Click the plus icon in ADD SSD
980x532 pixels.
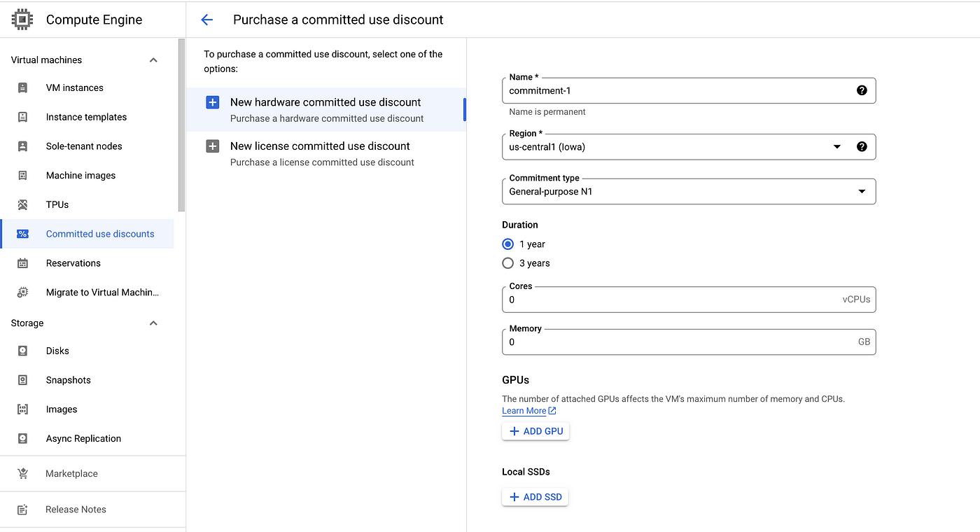(514, 497)
